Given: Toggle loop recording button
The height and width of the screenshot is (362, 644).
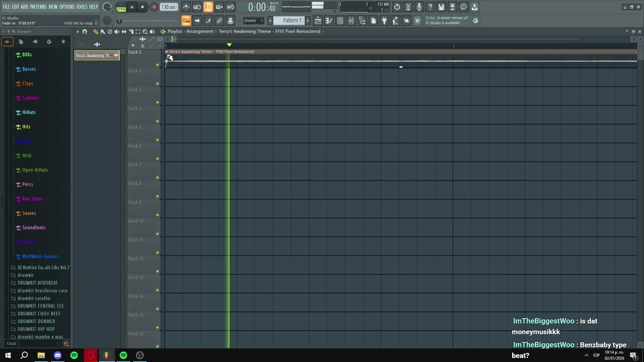Looking at the screenshot, I should pyautogui.click(x=230, y=7).
